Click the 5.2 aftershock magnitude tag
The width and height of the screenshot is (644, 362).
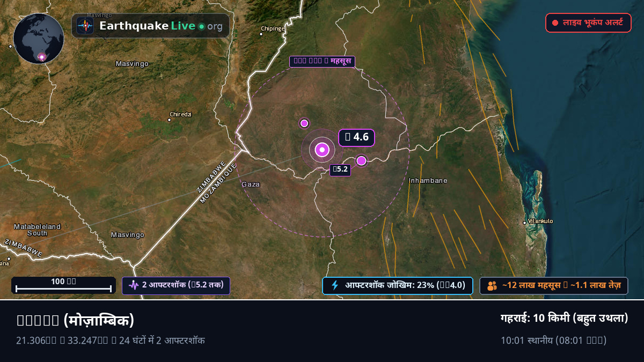[340, 169]
